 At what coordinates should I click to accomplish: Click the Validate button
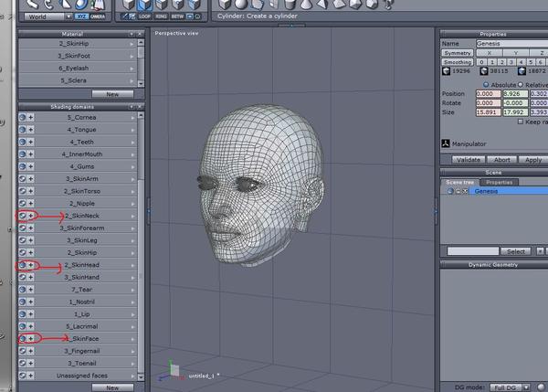click(469, 159)
